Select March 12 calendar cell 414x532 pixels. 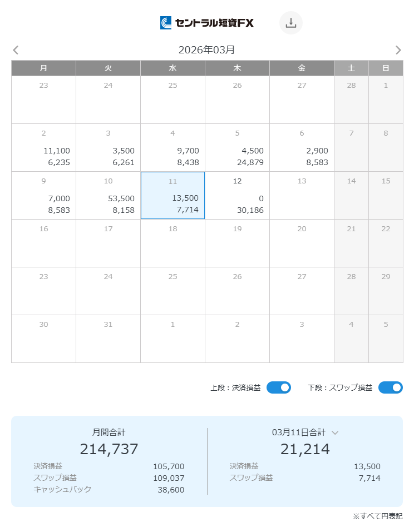pyautogui.click(x=237, y=196)
